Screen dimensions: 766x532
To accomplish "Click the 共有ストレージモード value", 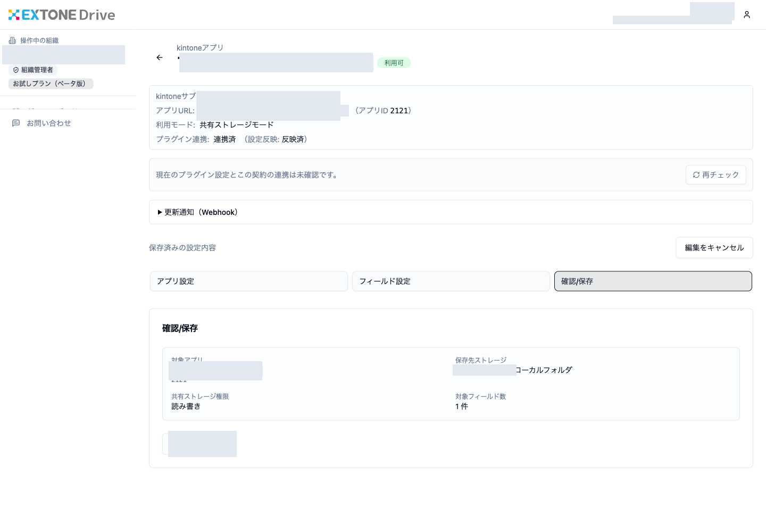I will click(x=237, y=125).
